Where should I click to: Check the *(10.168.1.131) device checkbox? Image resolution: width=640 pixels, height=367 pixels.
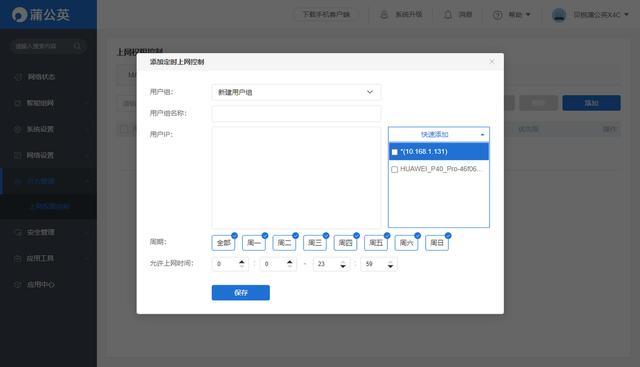(x=394, y=152)
